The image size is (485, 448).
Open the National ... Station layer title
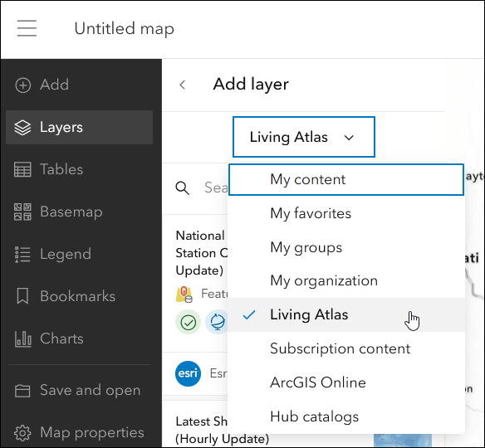(201, 253)
